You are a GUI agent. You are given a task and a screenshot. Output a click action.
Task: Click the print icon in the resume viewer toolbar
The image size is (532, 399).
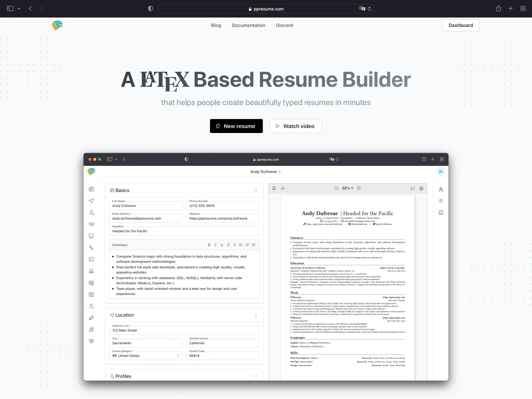point(421,188)
